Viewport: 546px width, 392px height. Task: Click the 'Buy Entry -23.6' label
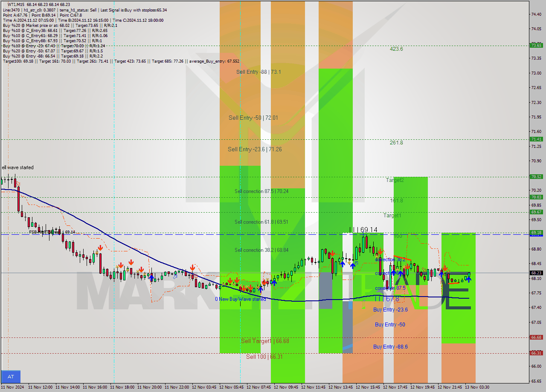(390, 310)
